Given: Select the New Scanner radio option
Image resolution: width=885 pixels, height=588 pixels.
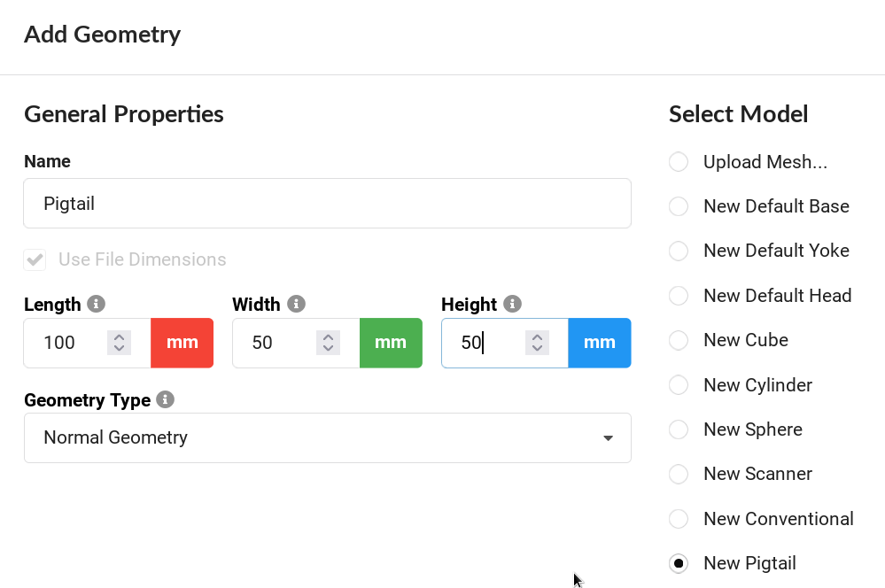Looking at the screenshot, I should click(x=679, y=474).
